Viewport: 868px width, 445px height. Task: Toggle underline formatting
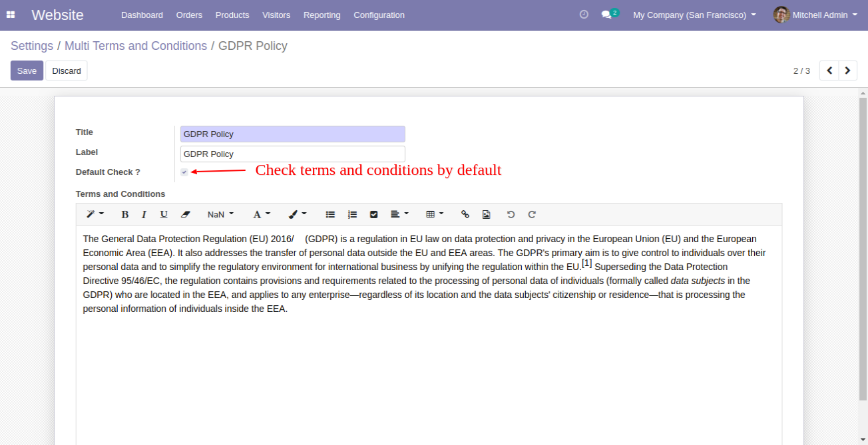pos(164,214)
